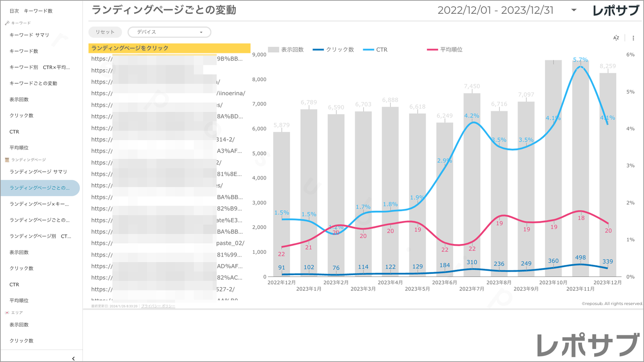Click the key icon beside キーワード section
This screenshot has height=362, width=644.
click(x=7, y=23)
